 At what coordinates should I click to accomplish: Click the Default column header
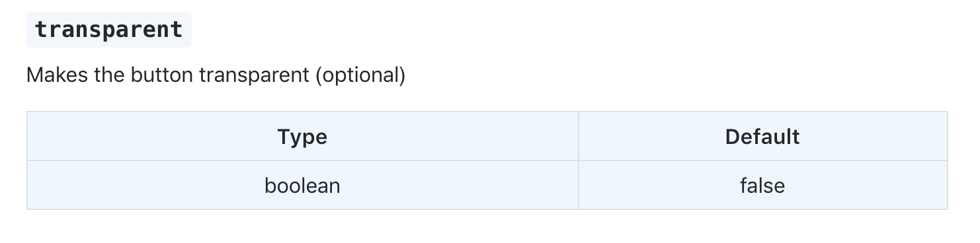coord(762,137)
